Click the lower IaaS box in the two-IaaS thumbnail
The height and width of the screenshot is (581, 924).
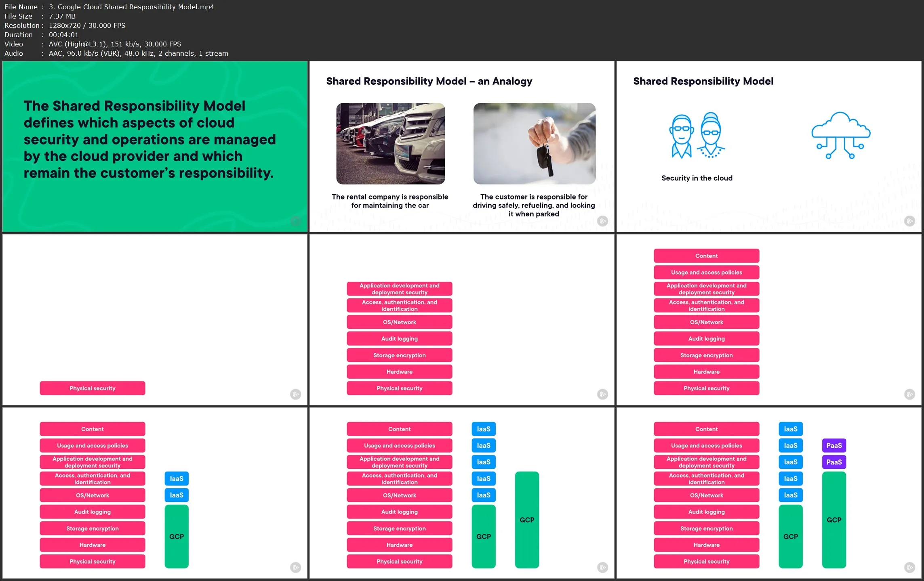pyautogui.click(x=177, y=495)
